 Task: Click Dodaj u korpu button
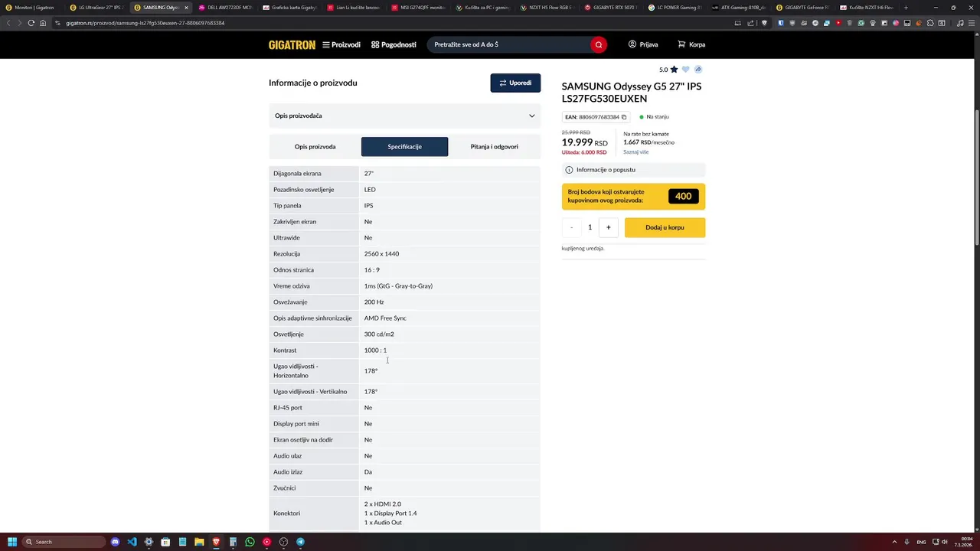tap(665, 227)
